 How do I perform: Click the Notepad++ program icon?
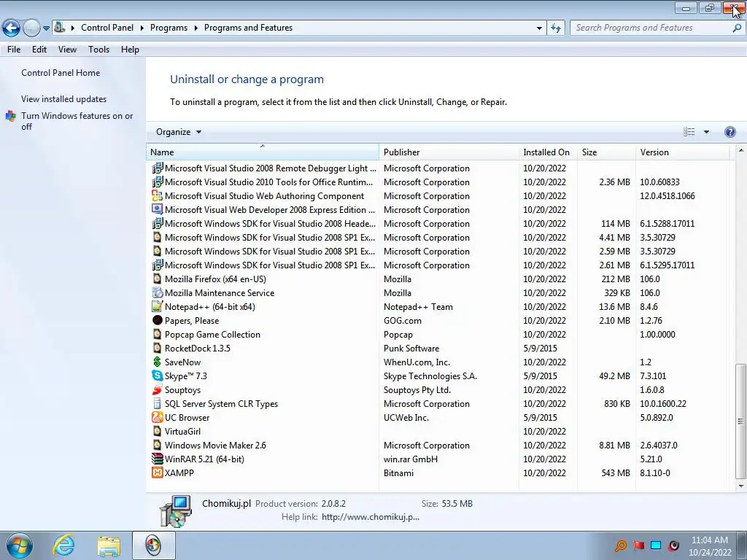tap(158, 306)
